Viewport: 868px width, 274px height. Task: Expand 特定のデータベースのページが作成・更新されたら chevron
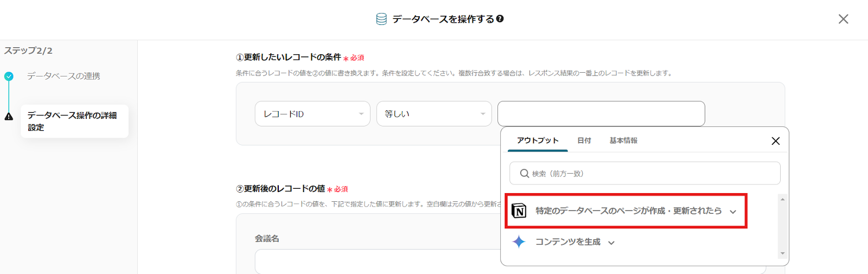733,212
